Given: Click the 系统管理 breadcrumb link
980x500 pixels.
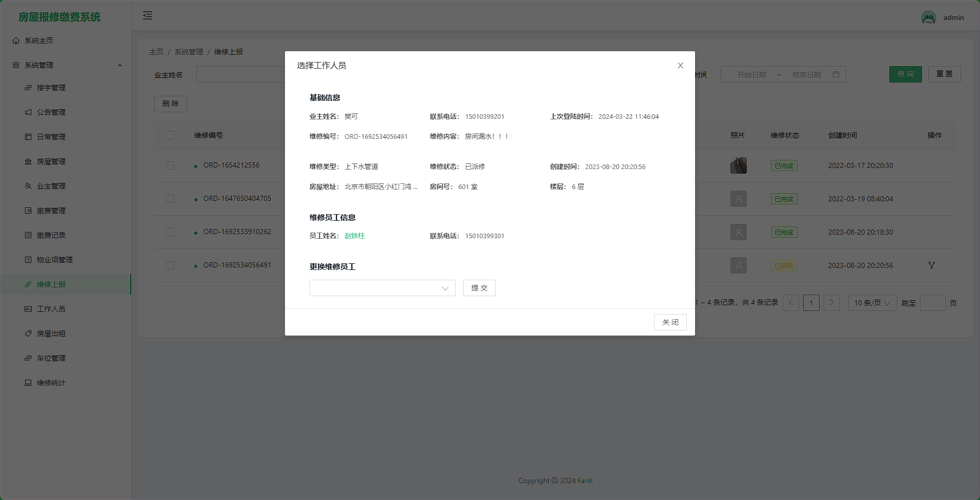Looking at the screenshot, I should [x=189, y=52].
